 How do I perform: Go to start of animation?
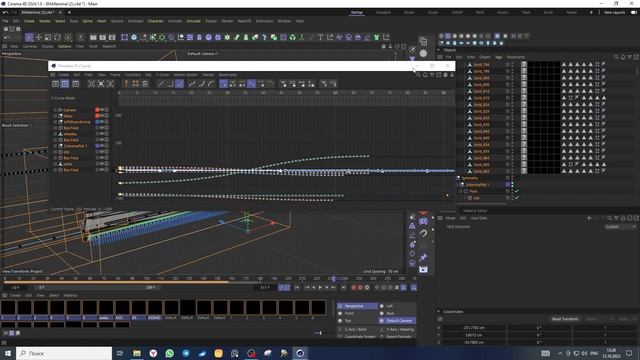(x=297, y=288)
